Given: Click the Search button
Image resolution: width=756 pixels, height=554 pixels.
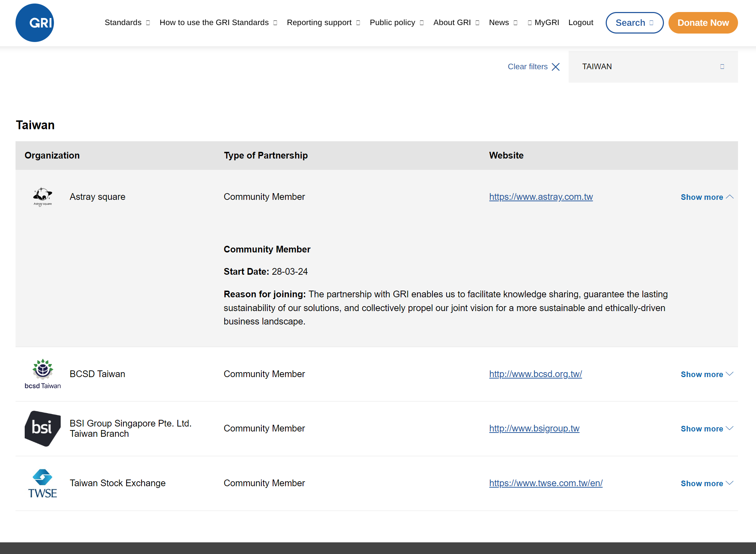Looking at the screenshot, I should 634,23.
